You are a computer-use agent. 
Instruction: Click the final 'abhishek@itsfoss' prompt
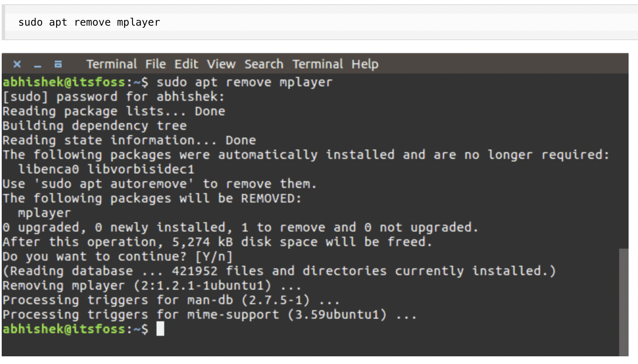click(64, 329)
